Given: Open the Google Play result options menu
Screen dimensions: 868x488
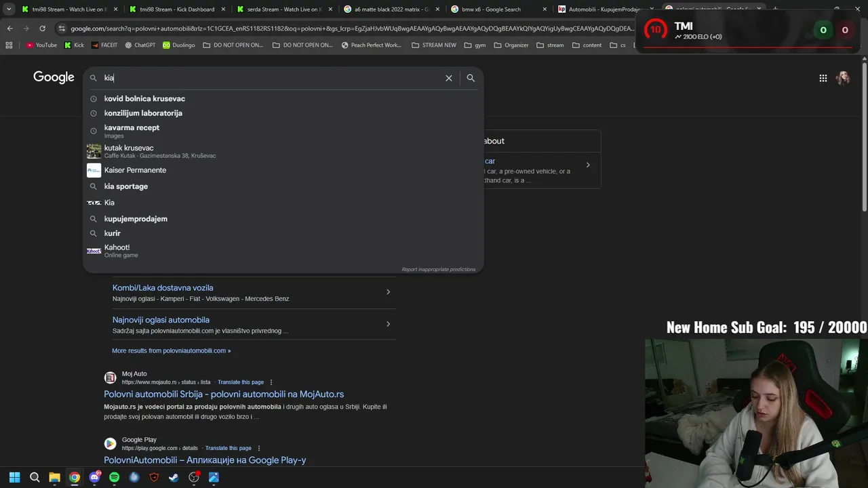Looking at the screenshot, I should click(x=259, y=448).
